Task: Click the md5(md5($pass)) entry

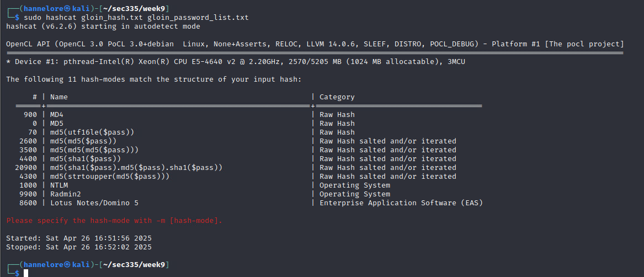Action: pos(83,141)
